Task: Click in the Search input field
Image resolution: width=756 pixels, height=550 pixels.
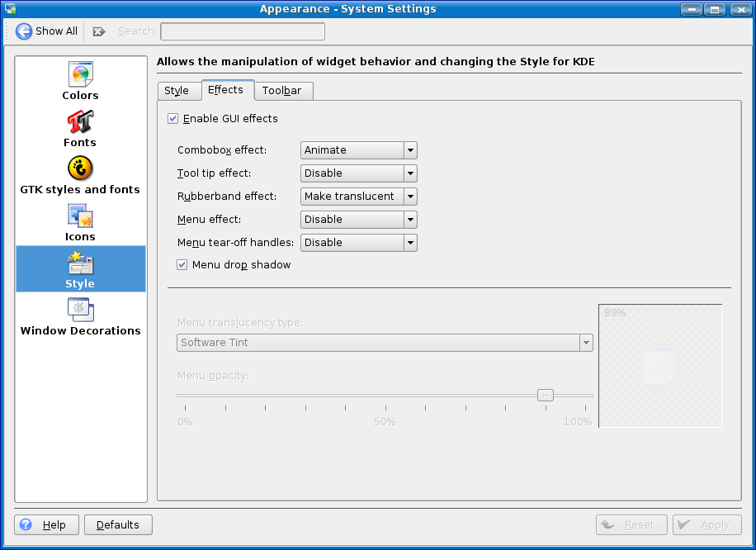Action: (x=242, y=31)
